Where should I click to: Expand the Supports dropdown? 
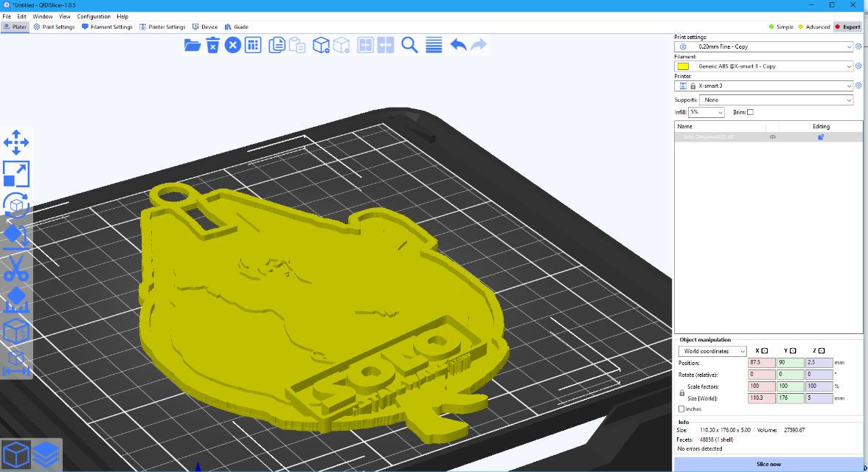(x=775, y=100)
